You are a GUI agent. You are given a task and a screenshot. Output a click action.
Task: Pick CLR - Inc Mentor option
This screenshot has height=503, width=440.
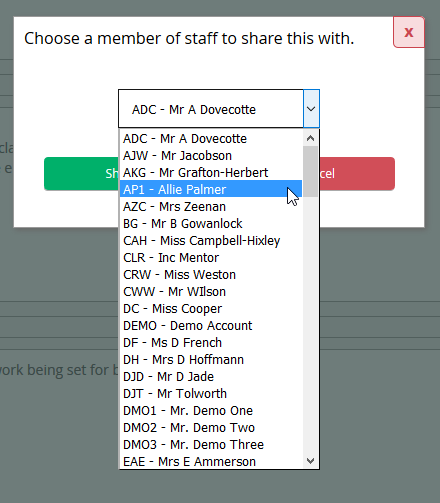211,257
